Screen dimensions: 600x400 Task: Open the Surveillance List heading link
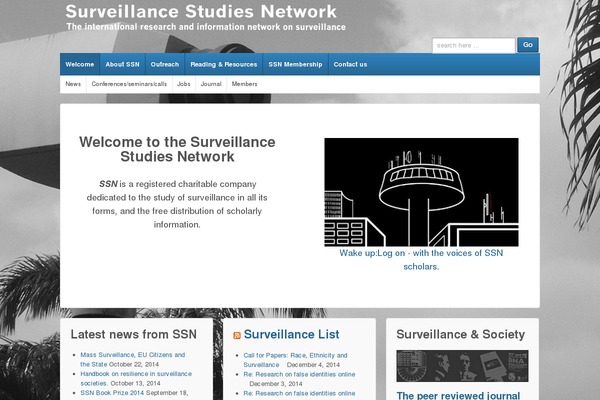[291, 334]
